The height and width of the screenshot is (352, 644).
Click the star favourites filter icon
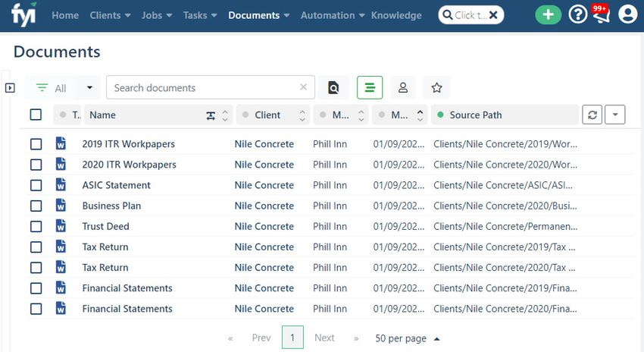coord(436,87)
